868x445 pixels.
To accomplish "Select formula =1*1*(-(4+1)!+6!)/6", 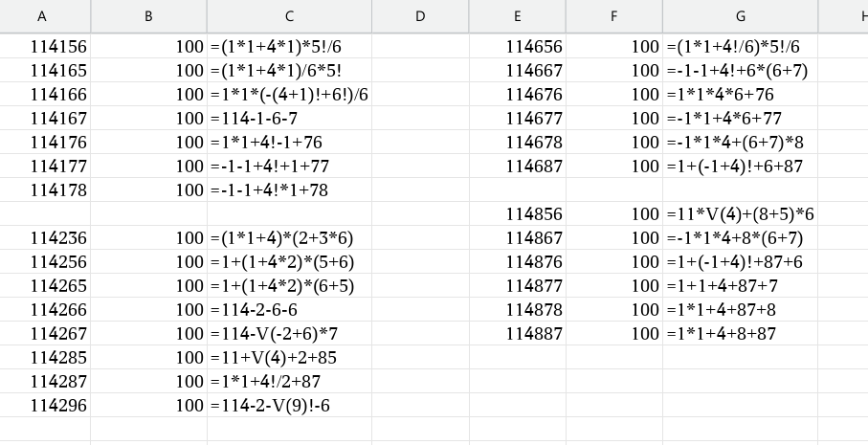I will point(289,95).
